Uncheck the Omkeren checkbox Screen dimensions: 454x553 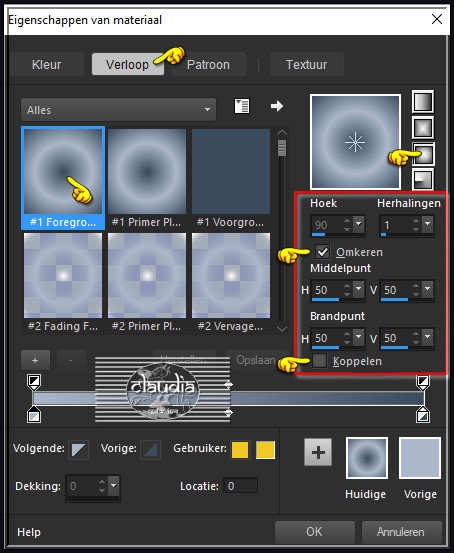click(322, 252)
